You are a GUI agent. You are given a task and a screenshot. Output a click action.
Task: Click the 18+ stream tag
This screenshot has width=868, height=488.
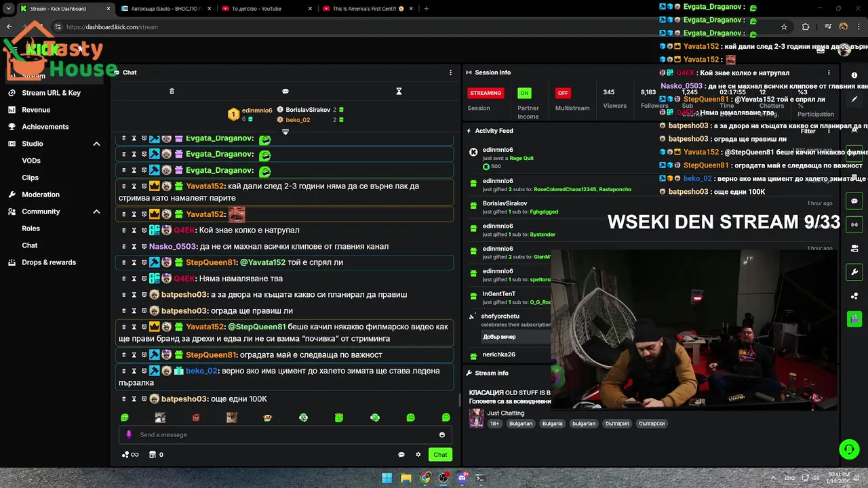coord(495,424)
